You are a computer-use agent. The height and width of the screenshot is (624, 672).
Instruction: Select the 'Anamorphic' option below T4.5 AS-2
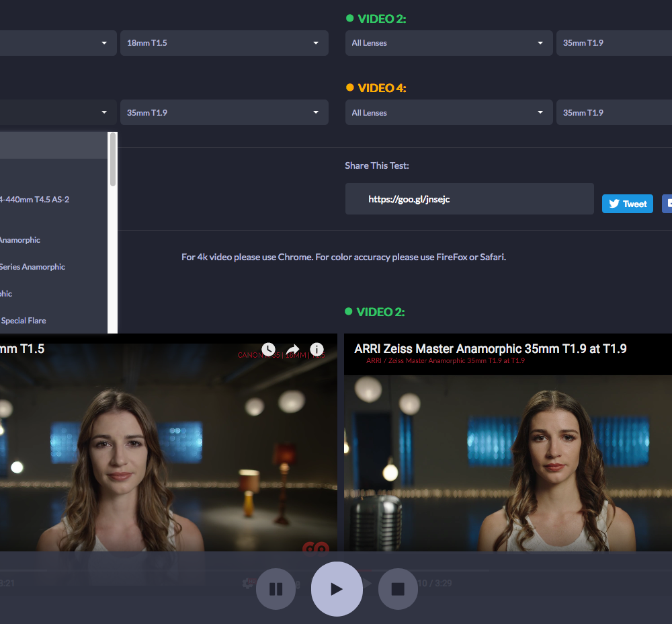(x=54, y=240)
